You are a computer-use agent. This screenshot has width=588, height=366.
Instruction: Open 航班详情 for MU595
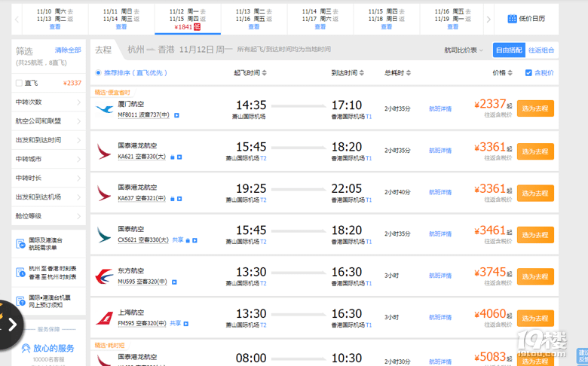[x=440, y=276]
